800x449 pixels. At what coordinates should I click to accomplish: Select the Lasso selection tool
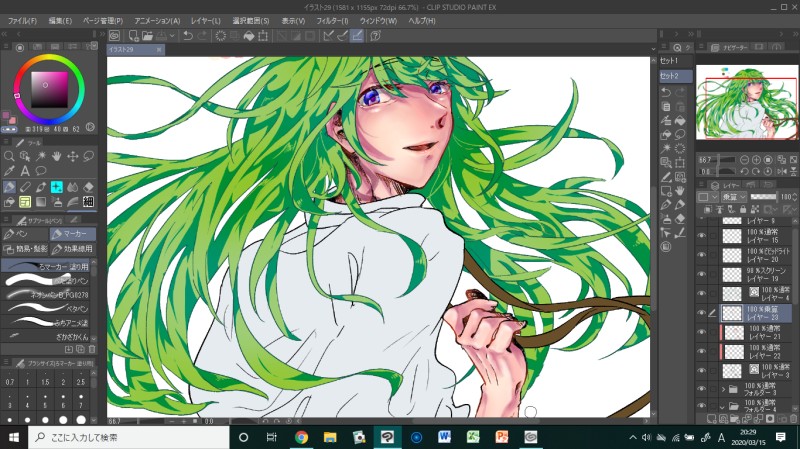pos(89,156)
